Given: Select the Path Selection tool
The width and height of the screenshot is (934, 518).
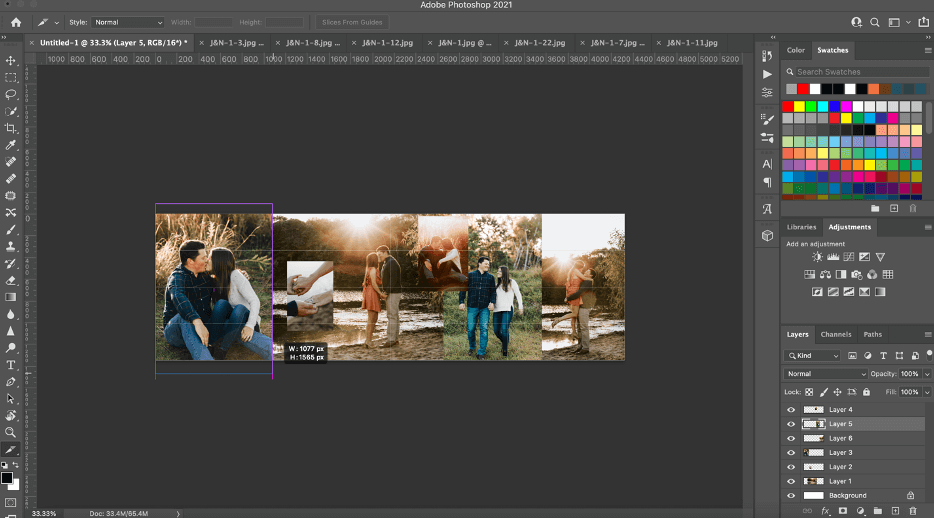Looking at the screenshot, I should point(11,398).
